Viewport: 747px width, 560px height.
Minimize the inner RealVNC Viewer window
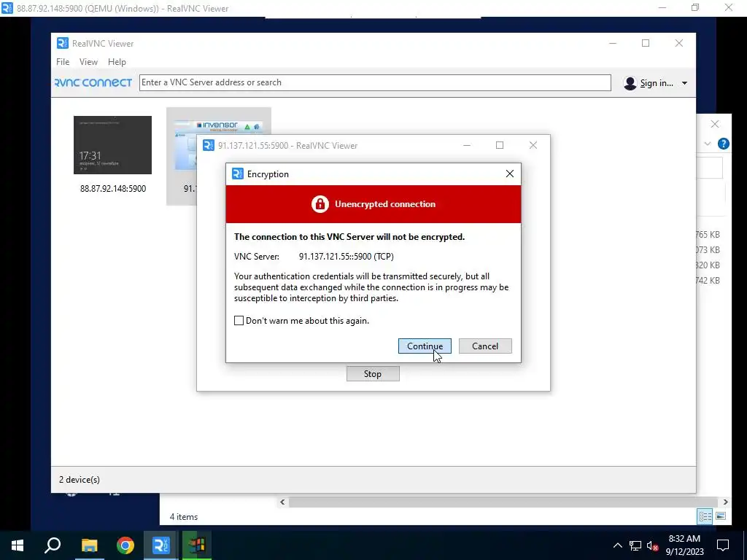coord(613,43)
